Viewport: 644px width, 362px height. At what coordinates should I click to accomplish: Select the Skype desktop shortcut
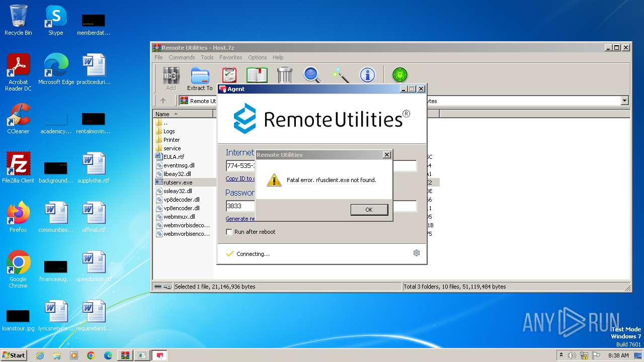pyautogui.click(x=55, y=20)
